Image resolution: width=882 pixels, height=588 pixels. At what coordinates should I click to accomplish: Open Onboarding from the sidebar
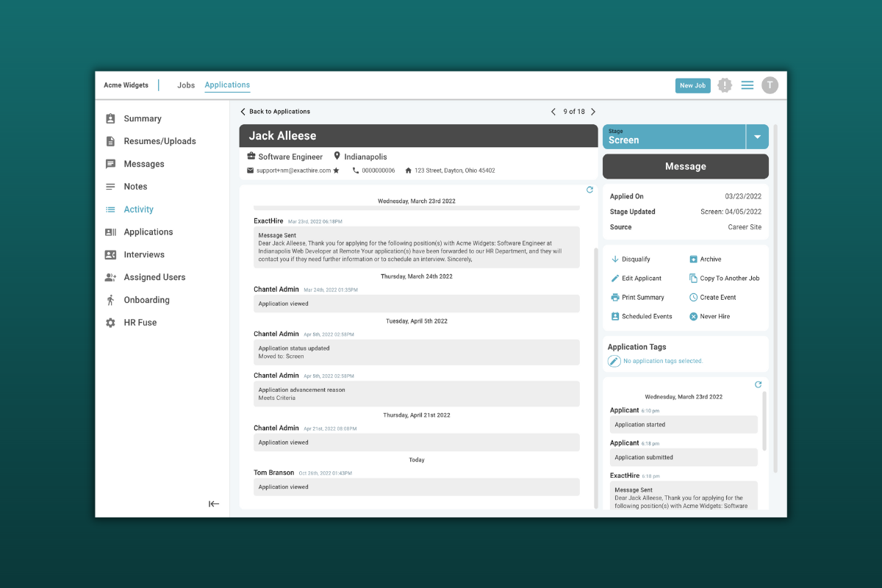(x=145, y=299)
